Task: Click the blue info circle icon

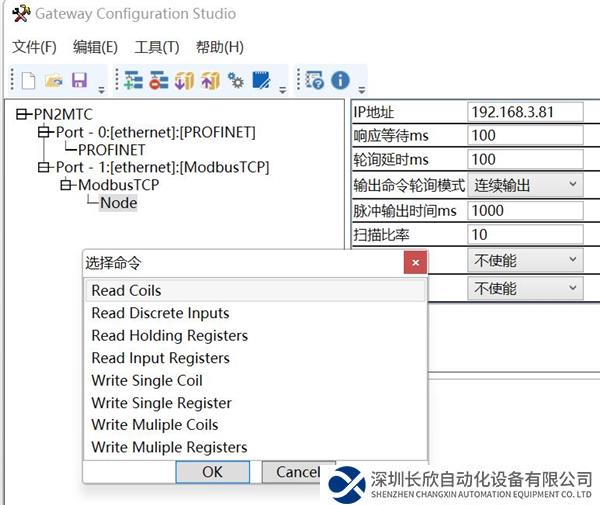Action: [340, 80]
